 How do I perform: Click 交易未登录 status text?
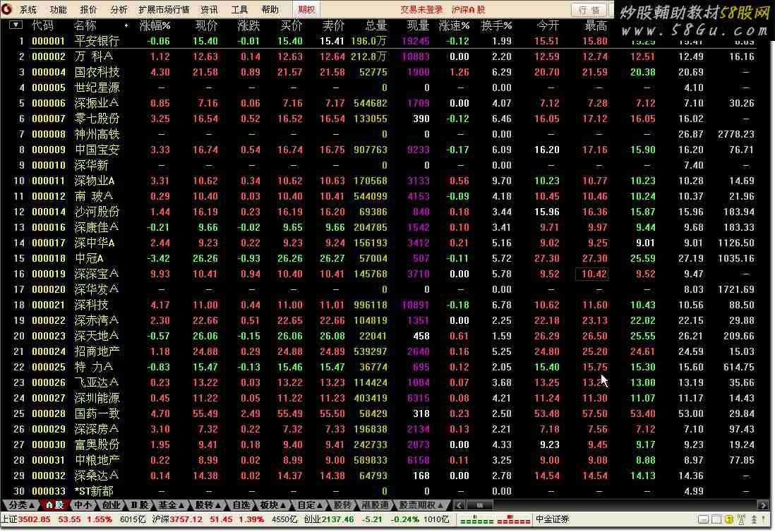421,9
